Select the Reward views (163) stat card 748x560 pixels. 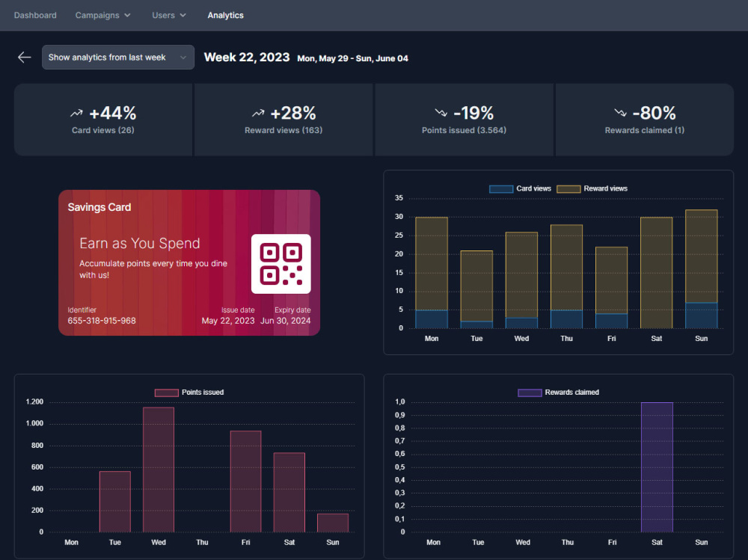point(283,120)
